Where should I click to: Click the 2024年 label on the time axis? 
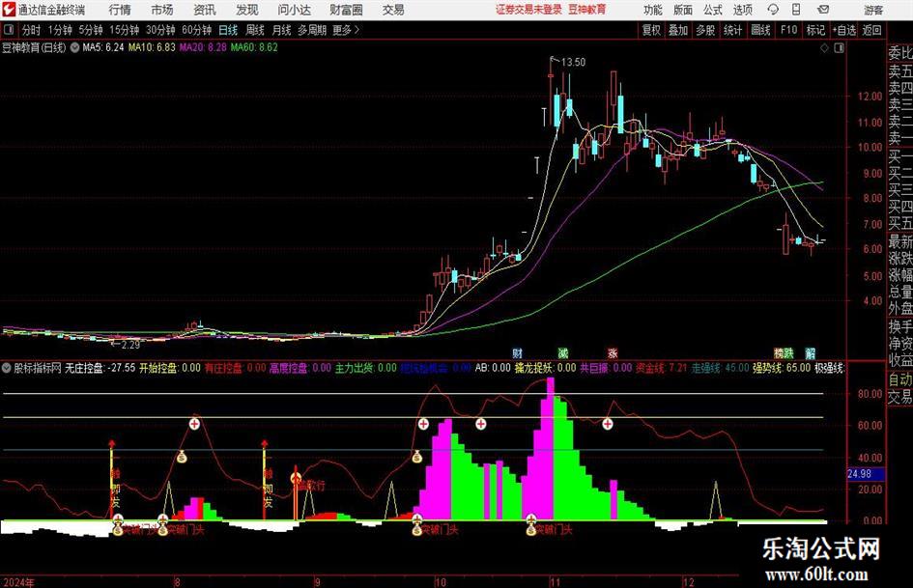click(18, 581)
